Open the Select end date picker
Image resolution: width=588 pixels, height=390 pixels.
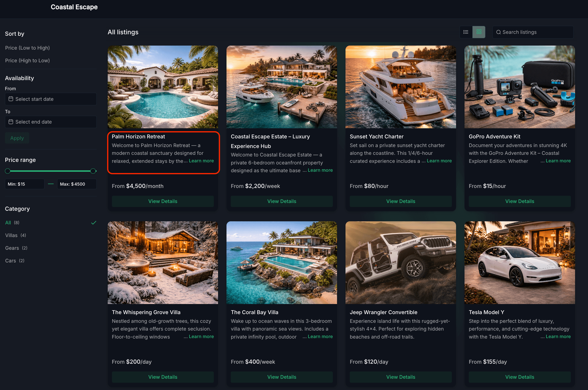click(x=51, y=122)
